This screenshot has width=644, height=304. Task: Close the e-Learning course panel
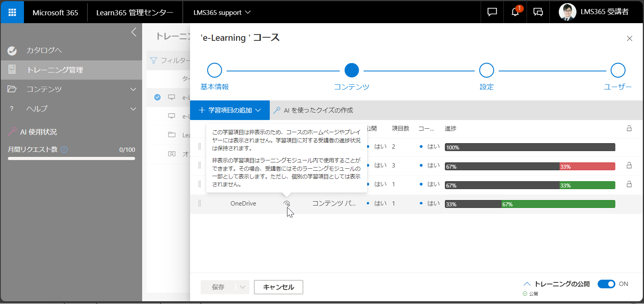point(629,38)
